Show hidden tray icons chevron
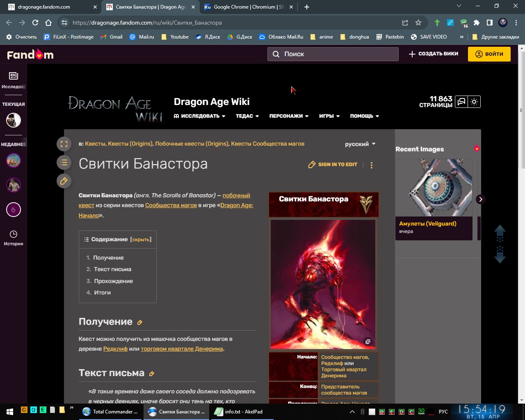 pyautogui.click(x=352, y=411)
